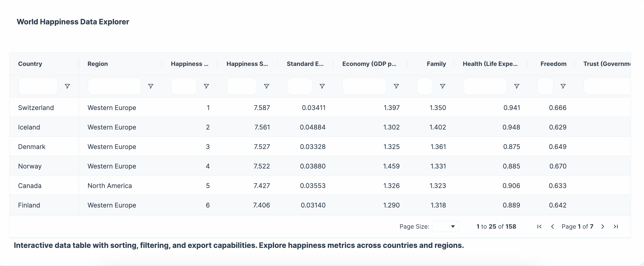Open filter funnel for Family column

(442, 86)
